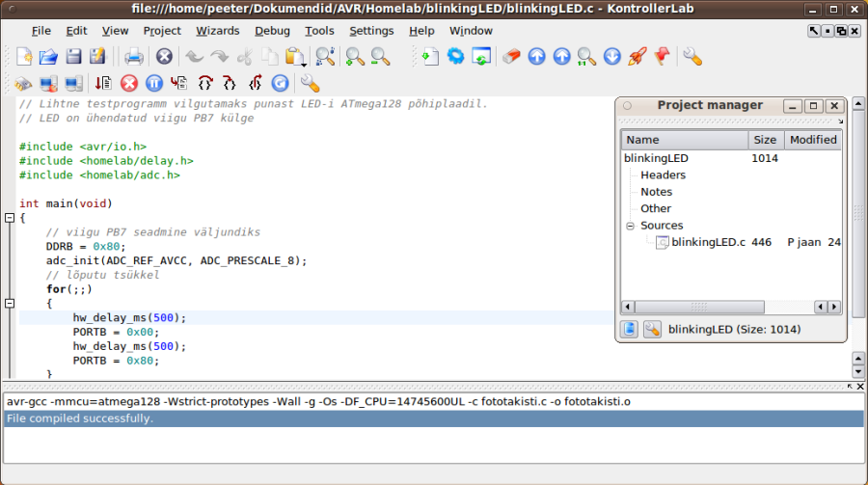Image resolution: width=868 pixels, height=485 pixels.
Task: Collapse the for loop code fold
Action: click(10, 303)
